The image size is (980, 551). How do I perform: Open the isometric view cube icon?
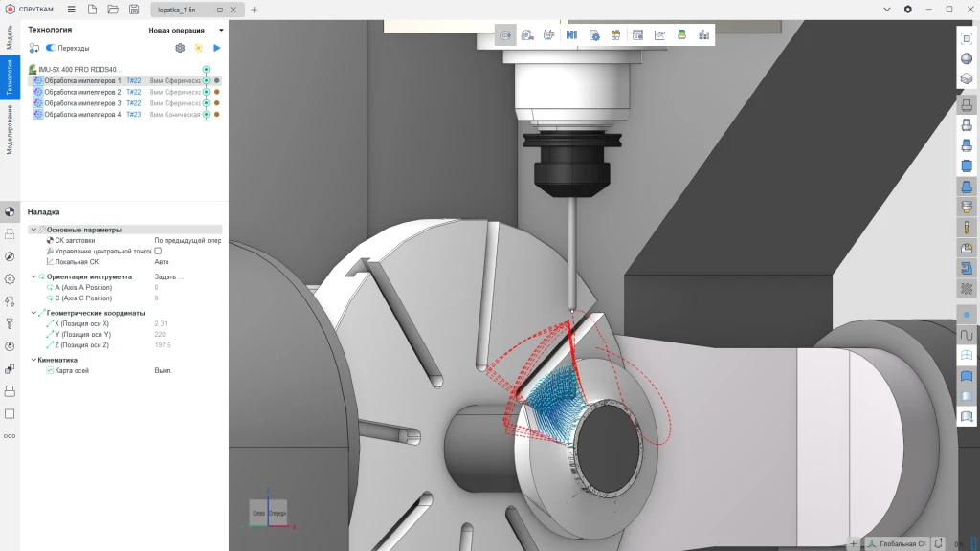tap(967, 78)
